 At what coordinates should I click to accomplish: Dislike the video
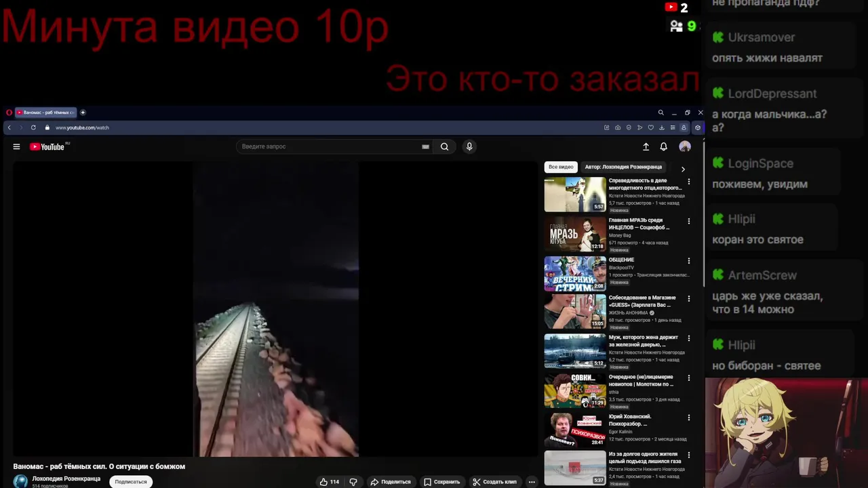tap(353, 482)
